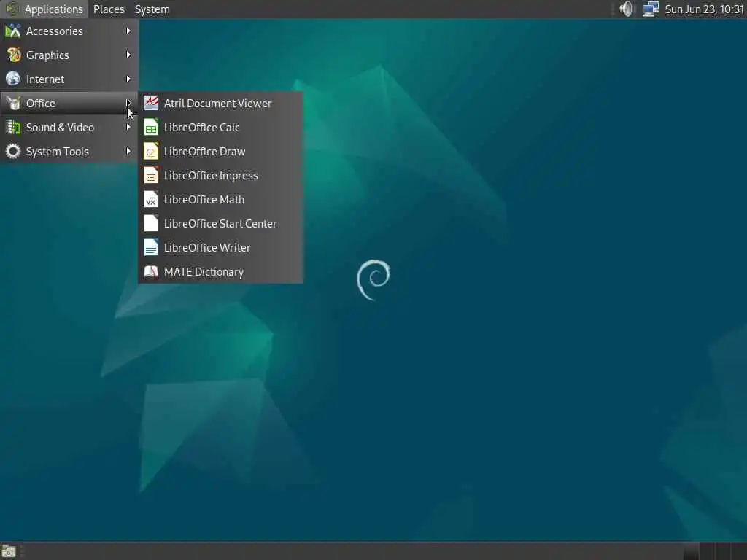747x560 pixels.
Task: Select the Internet category
Action: click(x=69, y=79)
